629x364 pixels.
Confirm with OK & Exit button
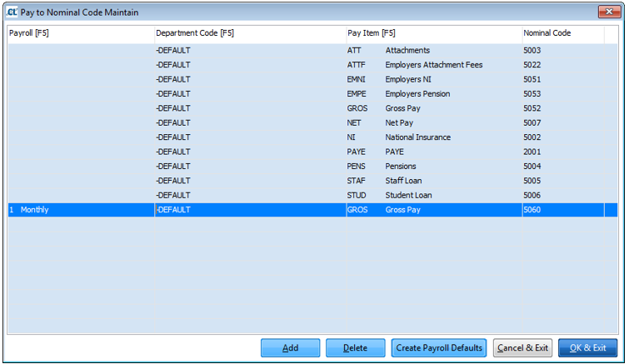tap(587, 347)
